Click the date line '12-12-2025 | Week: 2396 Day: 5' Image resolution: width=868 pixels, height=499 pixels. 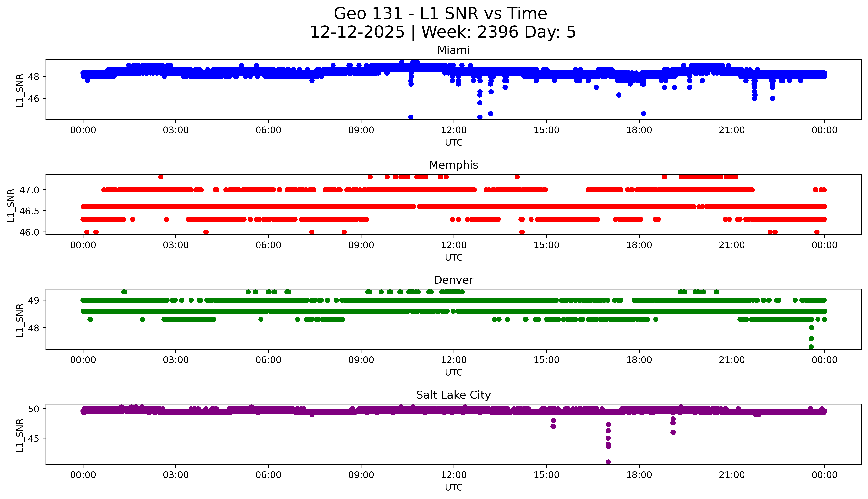click(443, 32)
